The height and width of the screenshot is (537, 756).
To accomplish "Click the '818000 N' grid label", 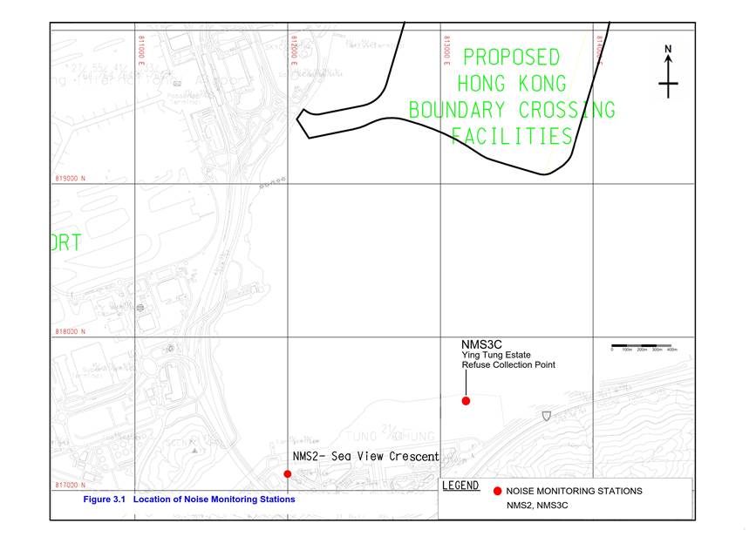I will point(71,331).
